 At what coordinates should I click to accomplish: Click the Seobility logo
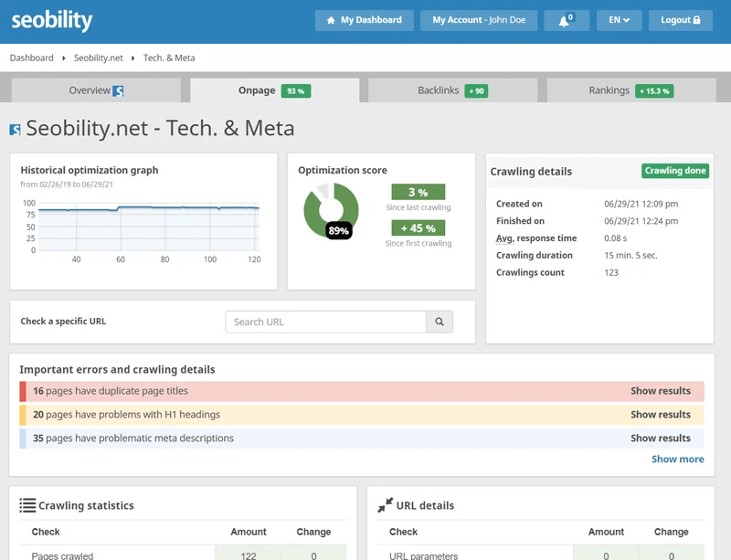click(52, 20)
